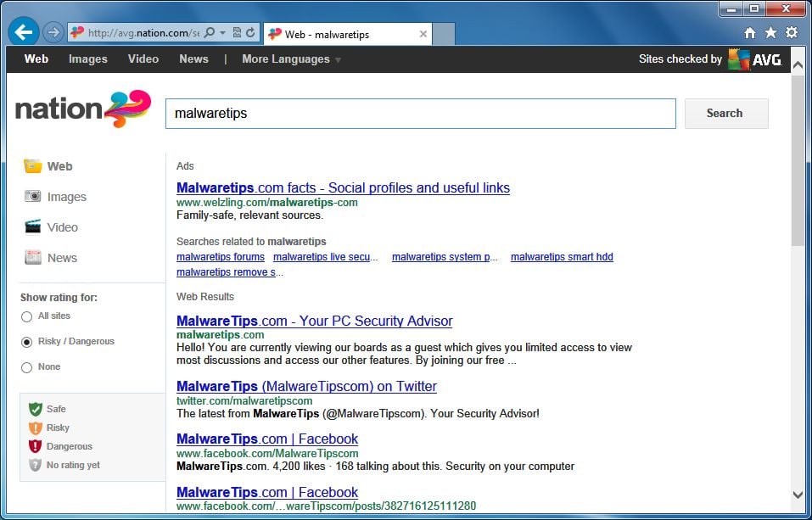Open the address bar dropdown arrow
The width and height of the screenshot is (812, 520).
pos(222,32)
